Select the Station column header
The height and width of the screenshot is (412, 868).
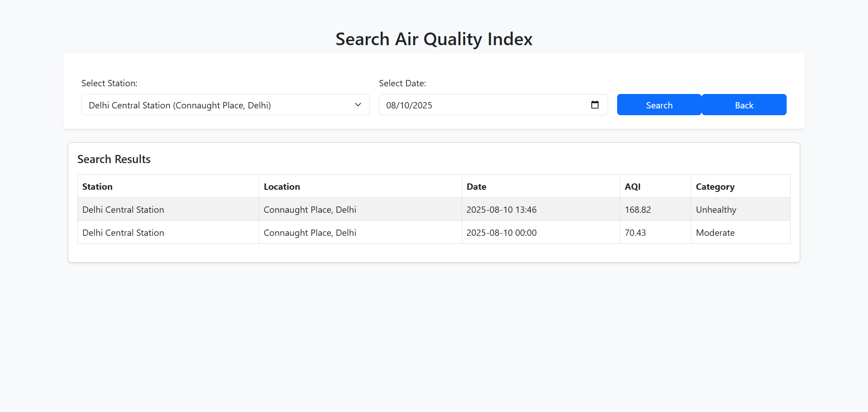[x=97, y=186]
